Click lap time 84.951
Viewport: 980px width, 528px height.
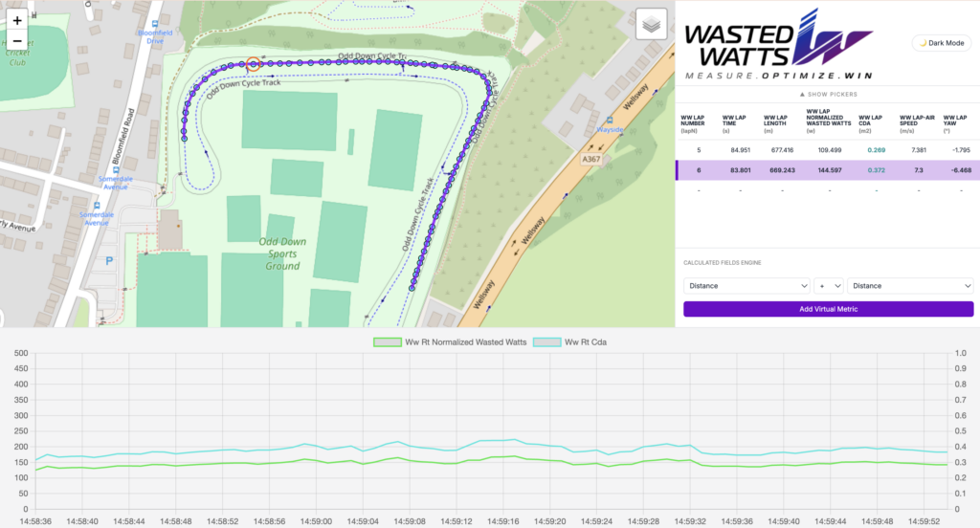[740, 150]
